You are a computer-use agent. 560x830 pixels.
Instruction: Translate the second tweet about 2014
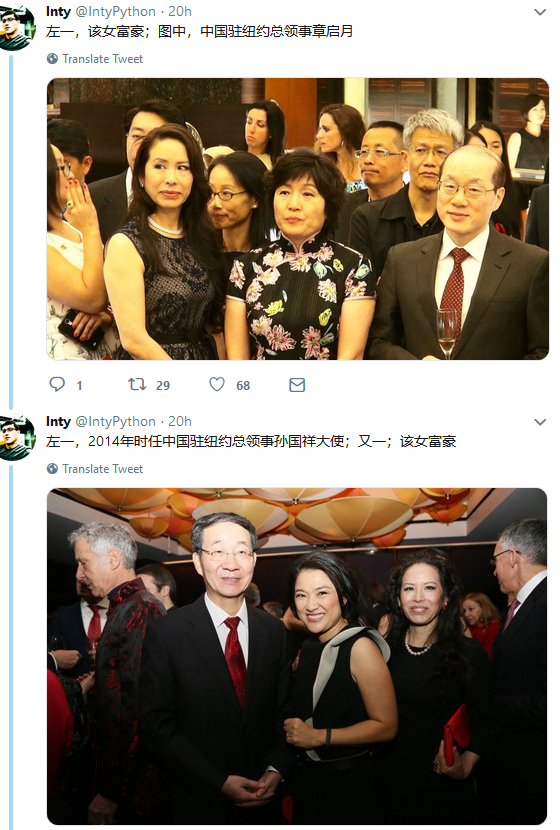coord(103,468)
